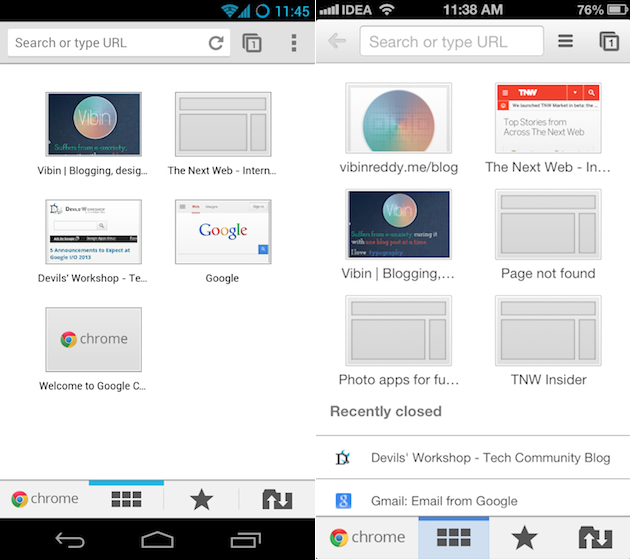
Task: Open Vibin Blogging thumbnail in iOS Chrome
Action: click(399, 224)
